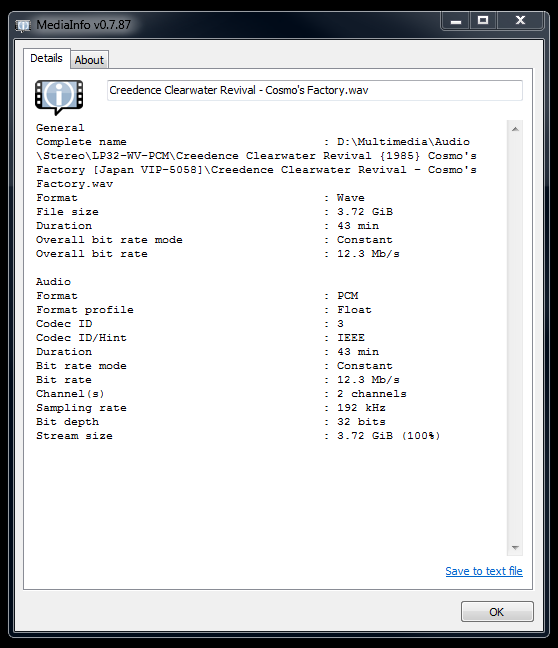
Task: Click the scrollbar up arrow
Action: 515,129
